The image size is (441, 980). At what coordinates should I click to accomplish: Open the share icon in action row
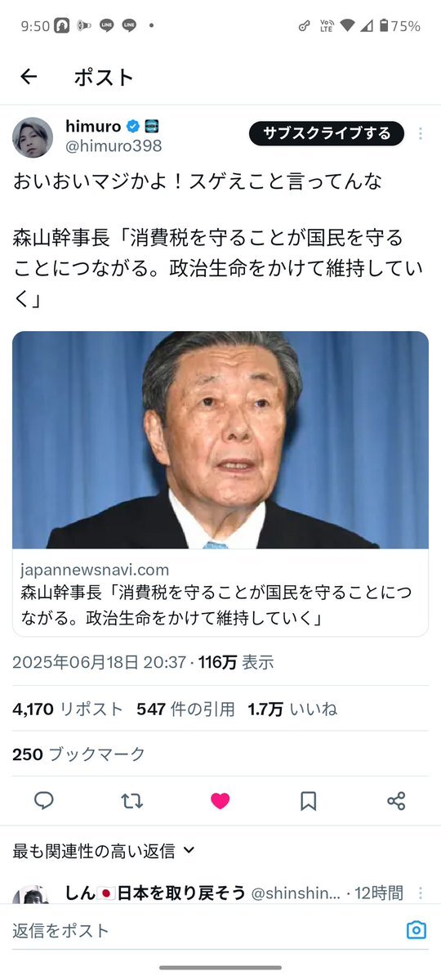pyautogui.click(x=396, y=800)
